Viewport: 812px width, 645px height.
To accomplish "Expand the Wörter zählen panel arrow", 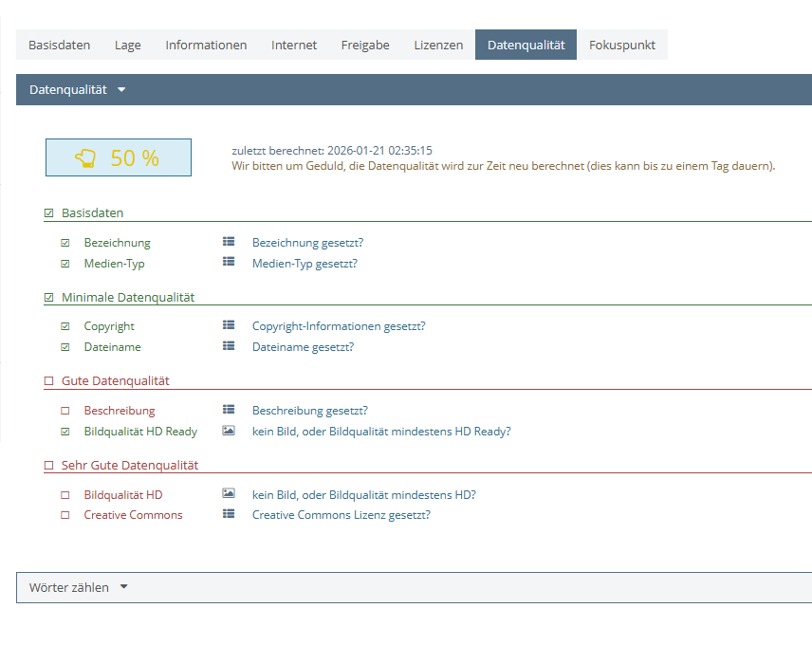I will (123, 587).
